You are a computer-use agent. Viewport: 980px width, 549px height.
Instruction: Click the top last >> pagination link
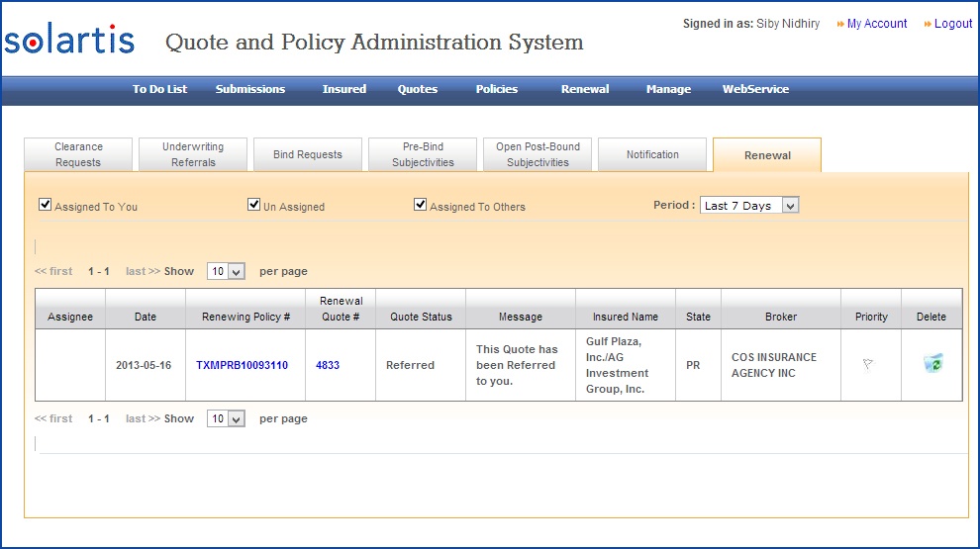coord(143,272)
